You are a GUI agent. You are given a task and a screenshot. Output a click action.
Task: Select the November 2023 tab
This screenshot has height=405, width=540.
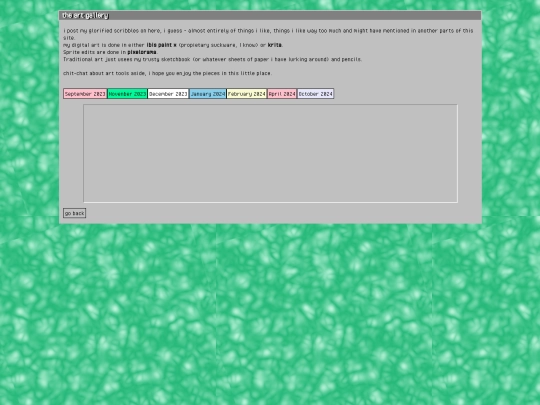pos(127,94)
